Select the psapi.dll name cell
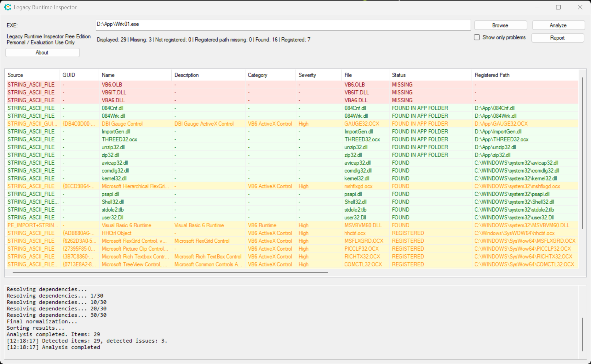591x364 pixels. (x=135, y=194)
